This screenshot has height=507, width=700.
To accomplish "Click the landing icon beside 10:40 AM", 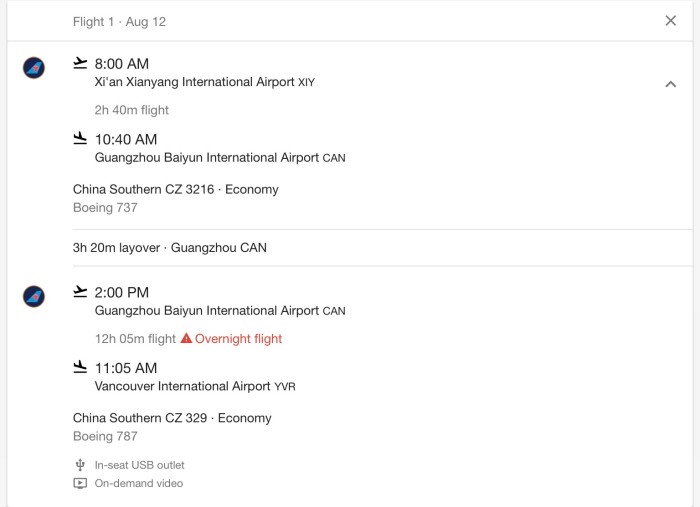I will click(80, 138).
